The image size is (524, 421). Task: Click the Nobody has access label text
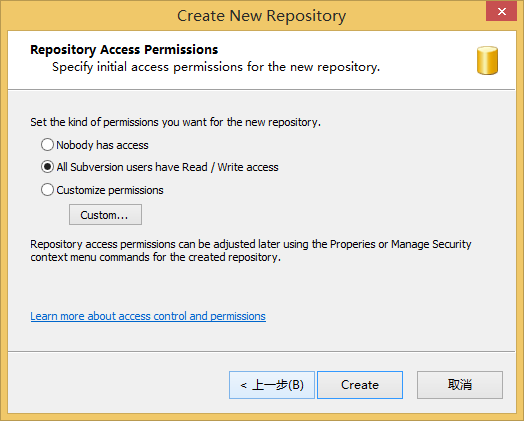102,145
